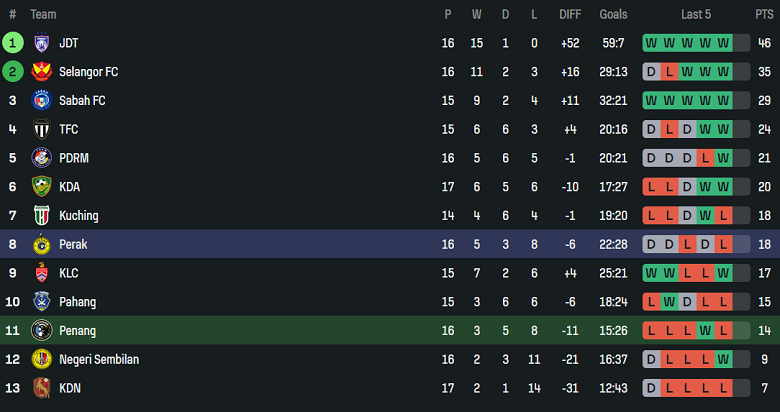Open the Pahang team page link
780x412 pixels.
pos(79,302)
